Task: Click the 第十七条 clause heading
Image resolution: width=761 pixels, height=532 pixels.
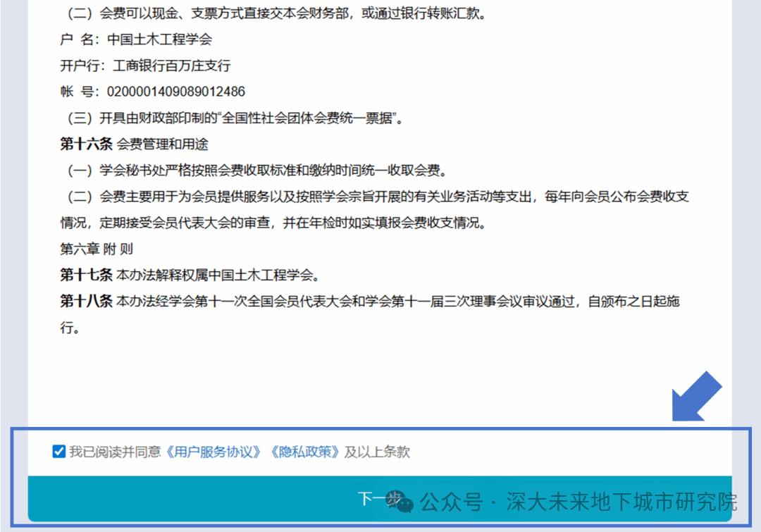Action: tap(86, 275)
